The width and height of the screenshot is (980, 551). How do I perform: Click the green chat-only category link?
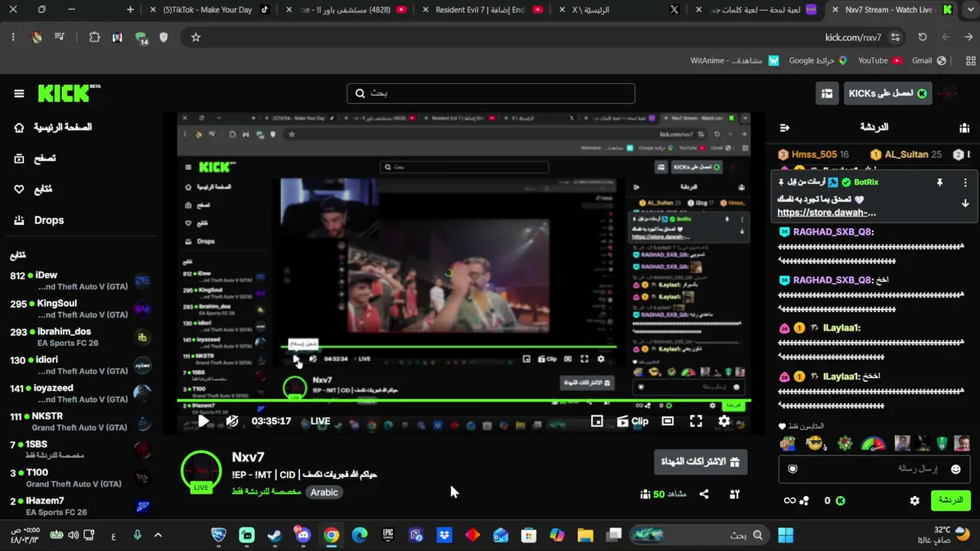pos(266,492)
